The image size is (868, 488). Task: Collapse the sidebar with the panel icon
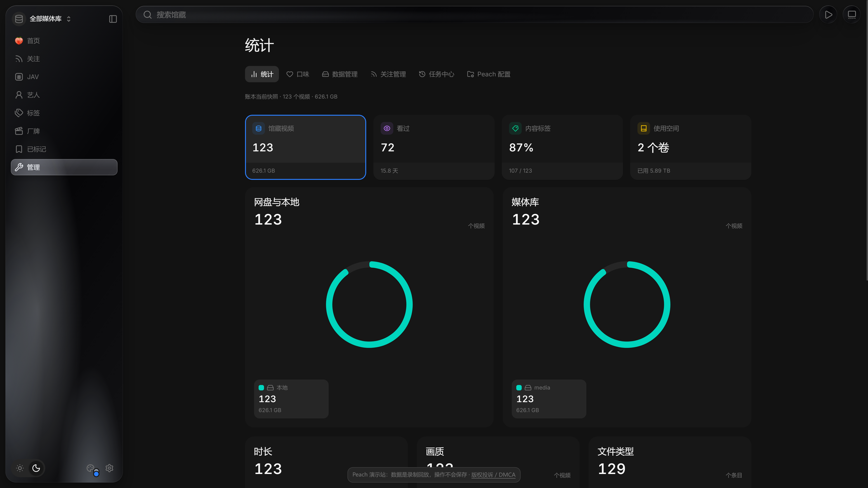click(113, 19)
